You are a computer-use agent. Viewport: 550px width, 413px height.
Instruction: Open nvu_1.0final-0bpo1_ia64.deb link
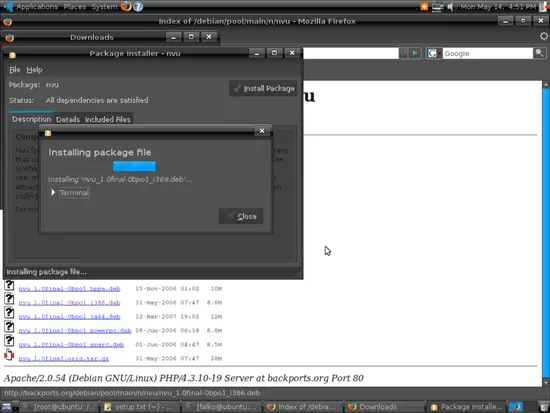click(69, 317)
